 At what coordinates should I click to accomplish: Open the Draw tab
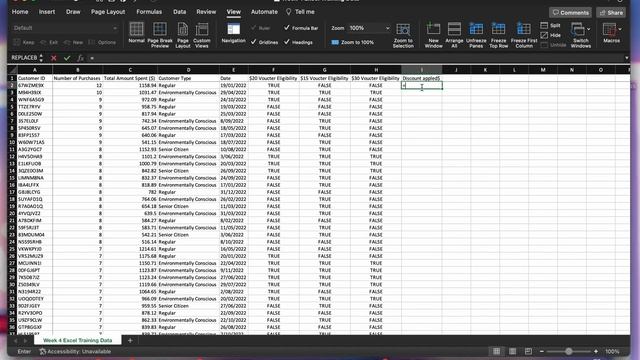click(73, 12)
